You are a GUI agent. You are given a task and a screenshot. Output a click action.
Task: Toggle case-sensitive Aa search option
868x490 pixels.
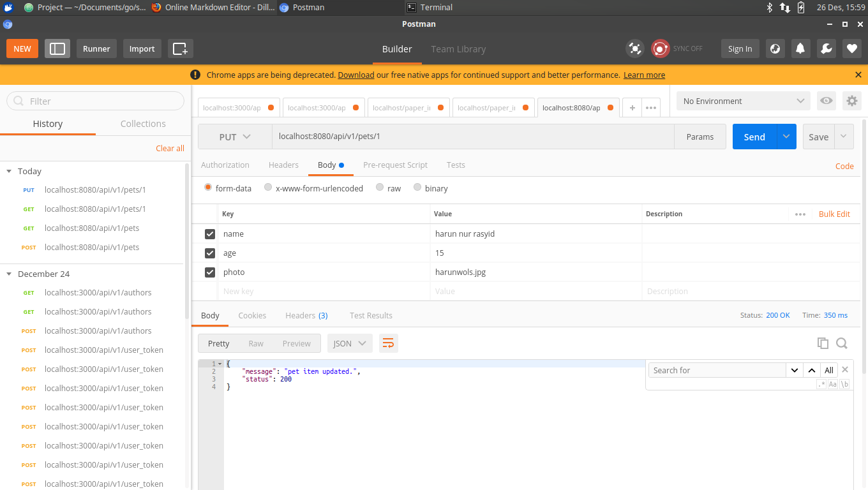click(832, 384)
